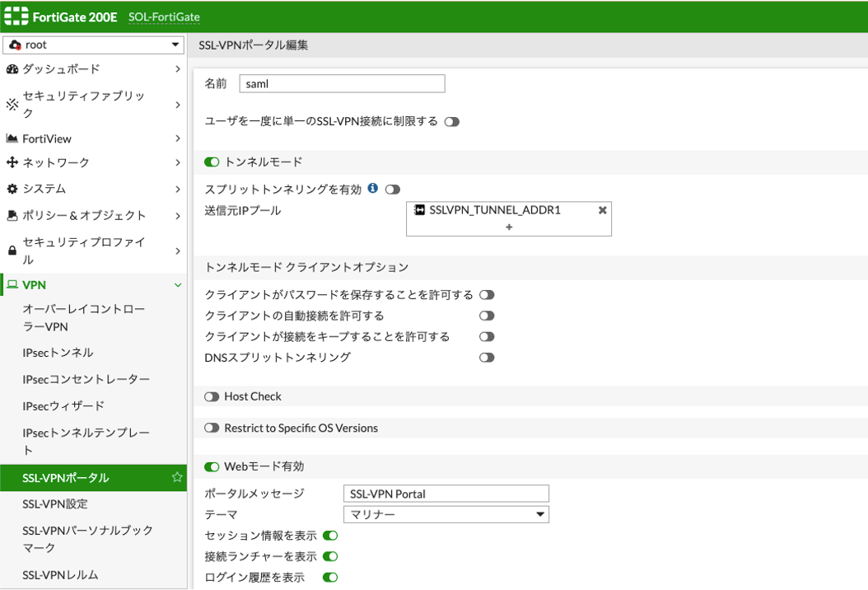Toggle ログイン履歴を表示 switch
The width and height of the screenshot is (868, 590).
pyautogui.click(x=330, y=578)
